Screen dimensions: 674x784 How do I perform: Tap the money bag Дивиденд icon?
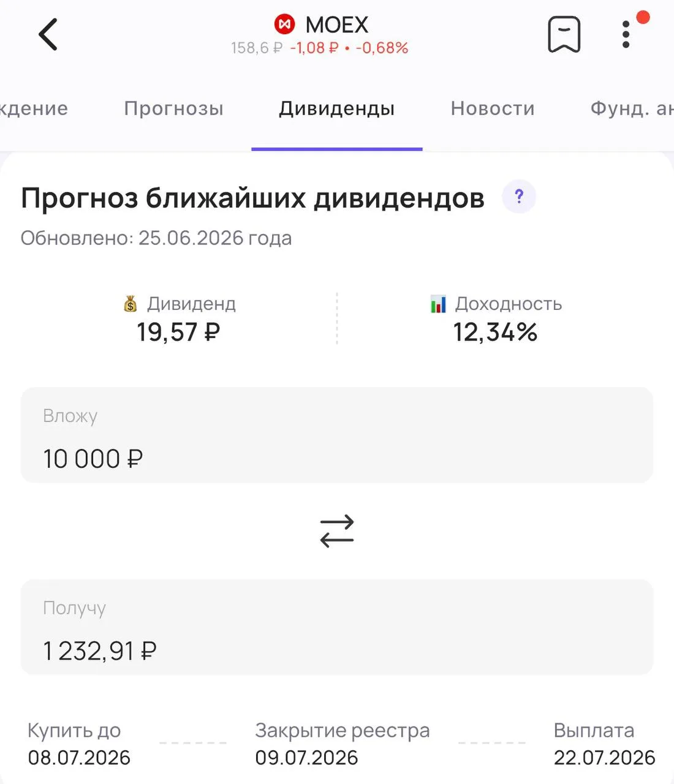(x=131, y=304)
